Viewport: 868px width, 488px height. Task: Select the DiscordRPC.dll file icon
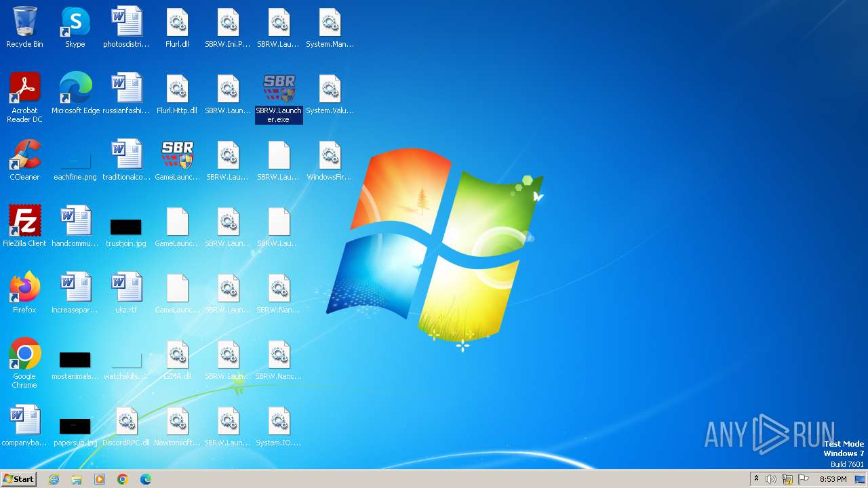point(126,426)
